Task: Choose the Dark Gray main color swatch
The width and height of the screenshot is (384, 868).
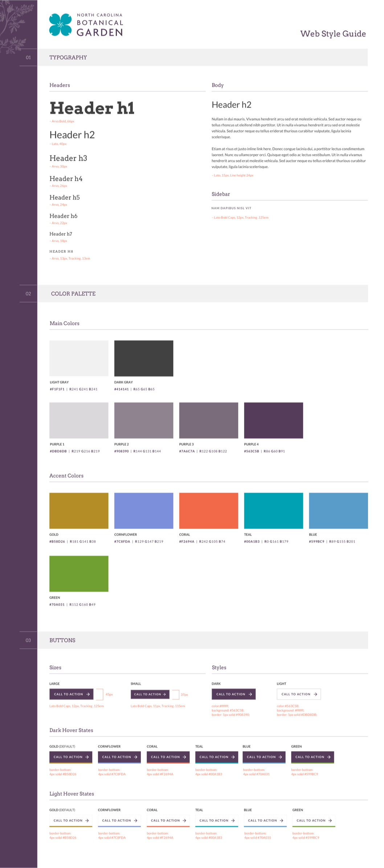Action: coord(144,358)
